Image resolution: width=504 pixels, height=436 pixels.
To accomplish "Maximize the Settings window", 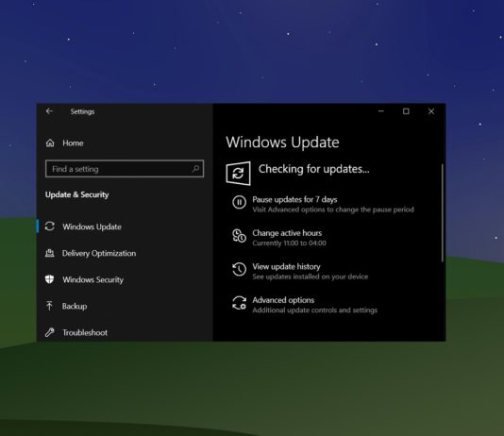I will click(406, 111).
